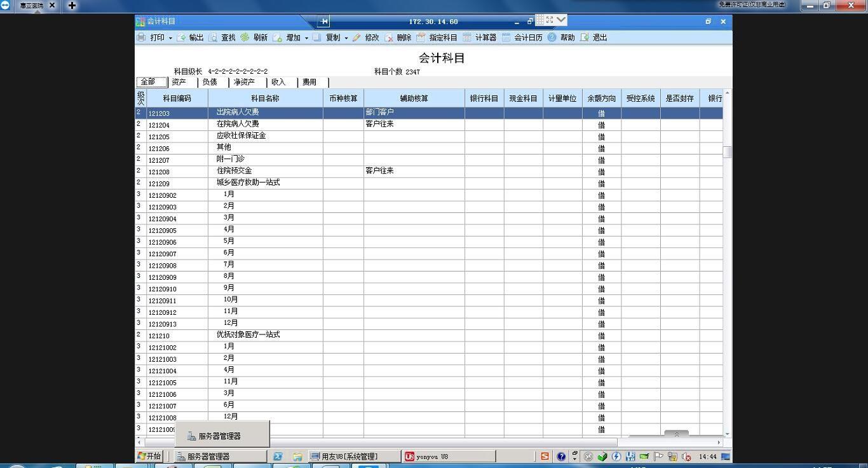Click the 币种核算 column header
Viewport: 868px width, 468px height.
(343, 99)
